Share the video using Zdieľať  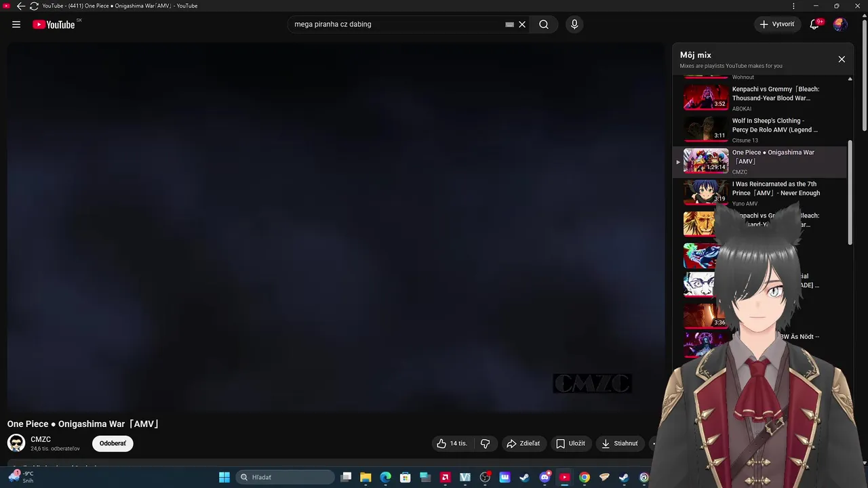pos(524,443)
